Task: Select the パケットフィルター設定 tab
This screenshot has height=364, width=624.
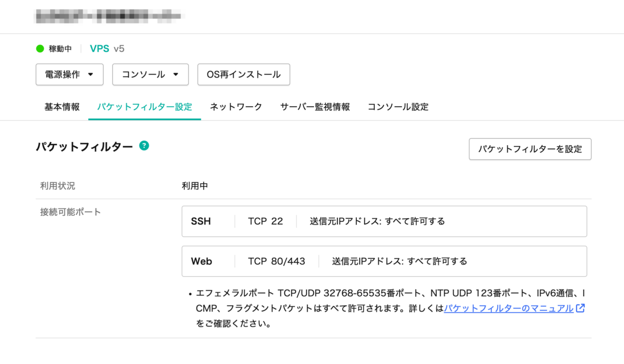Action: (144, 107)
